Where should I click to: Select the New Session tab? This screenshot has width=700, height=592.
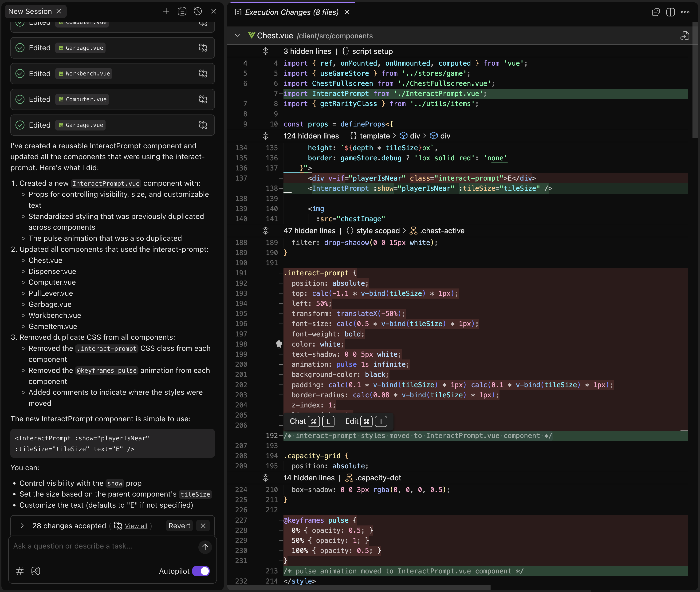click(30, 12)
